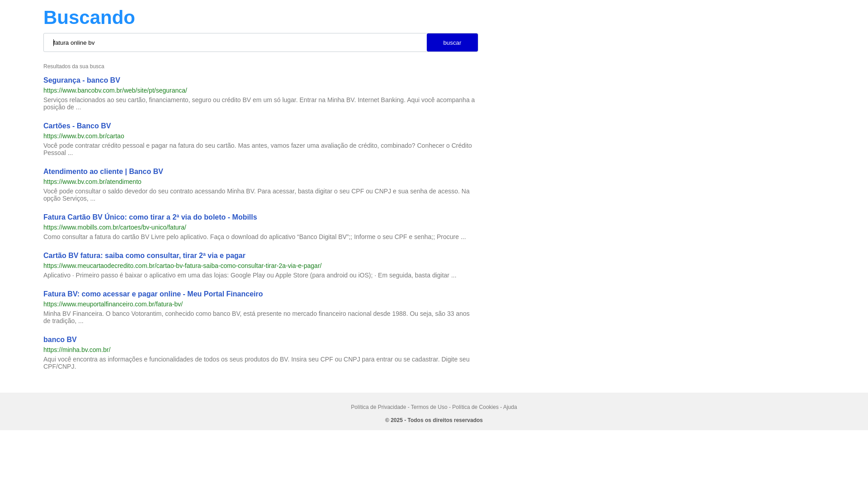Viewport: 868px width, 488px height.
Task: Click snippet starting 'Você pode contratar crédito pessoal'
Action: (258, 149)
